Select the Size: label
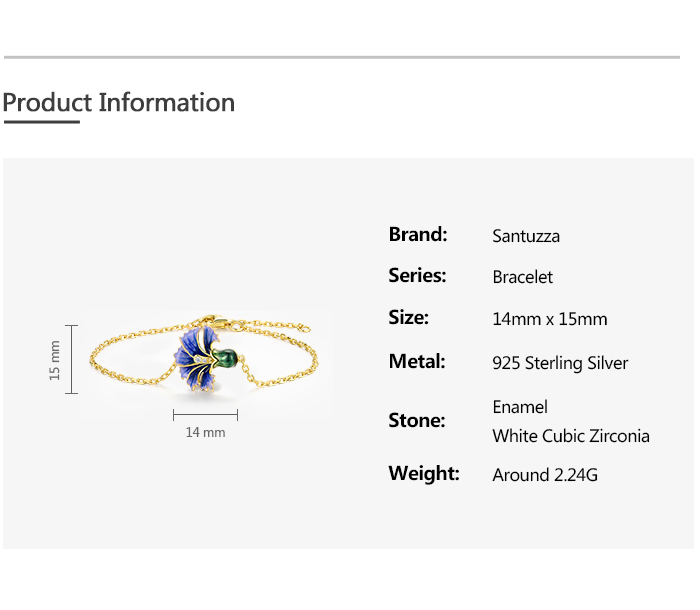The image size is (700, 610). (x=408, y=317)
